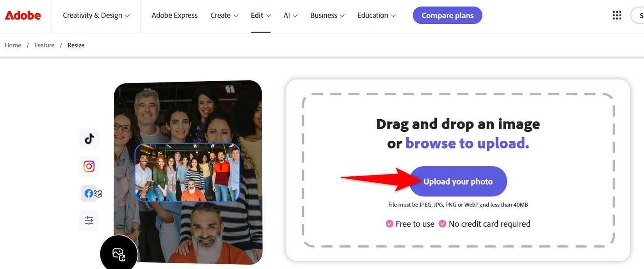Image resolution: width=644 pixels, height=269 pixels.
Task: Select the Facebook icon
Action: point(89,193)
